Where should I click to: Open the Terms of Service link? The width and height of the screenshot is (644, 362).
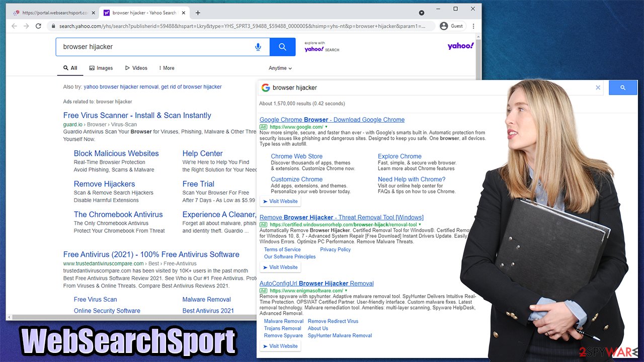click(x=282, y=250)
